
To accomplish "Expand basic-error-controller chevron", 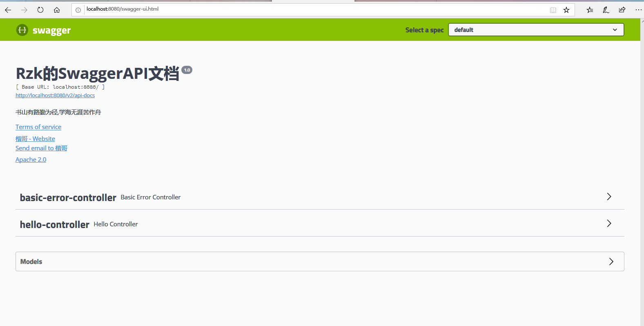I will (x=609, y=196).
